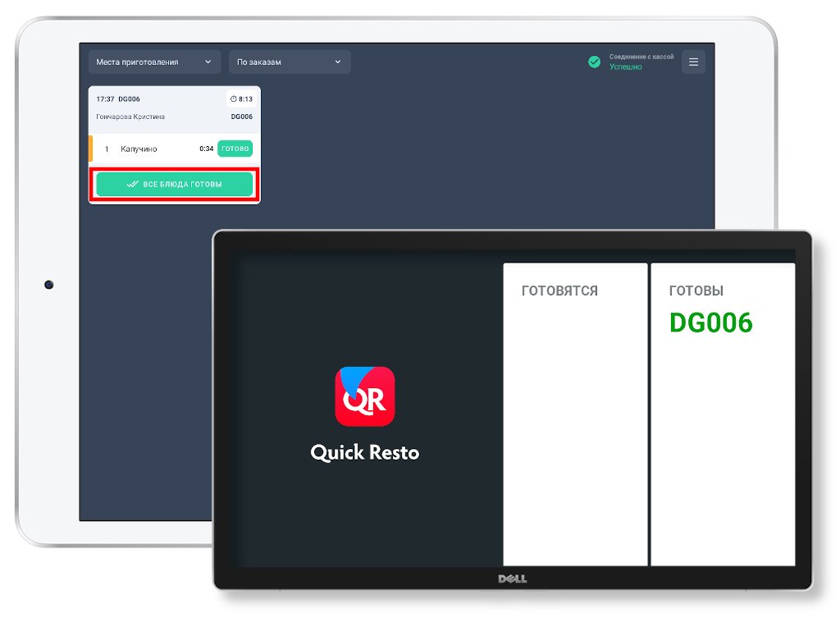Click the waiter name Гончарова Кристина
The width and height of the screenshot is (840, 618).
click(x=130, y=117)
